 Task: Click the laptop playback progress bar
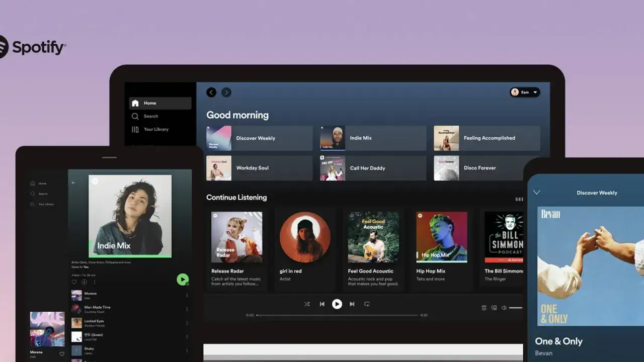(337, 315)
